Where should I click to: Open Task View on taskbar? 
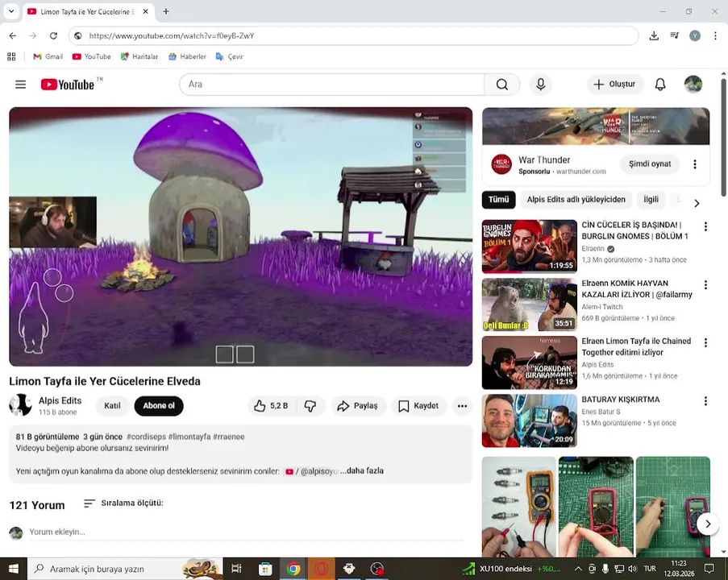[236, 569]
